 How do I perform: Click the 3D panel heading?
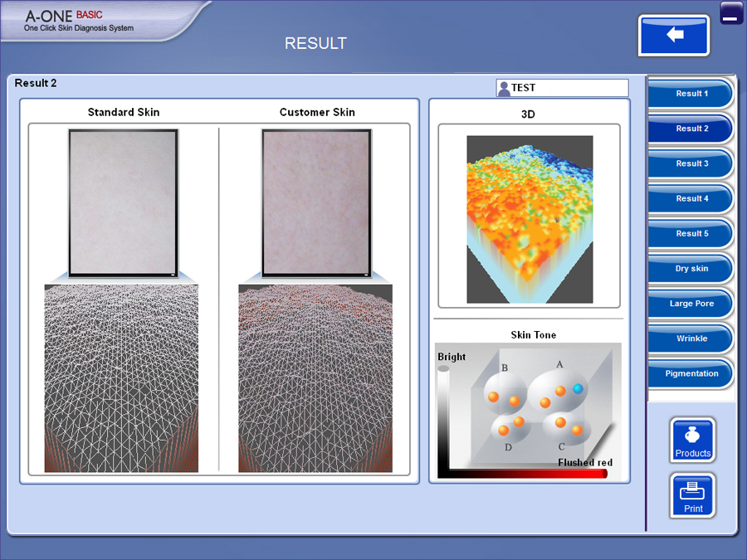pyautogui.click(x=528, y=114)
